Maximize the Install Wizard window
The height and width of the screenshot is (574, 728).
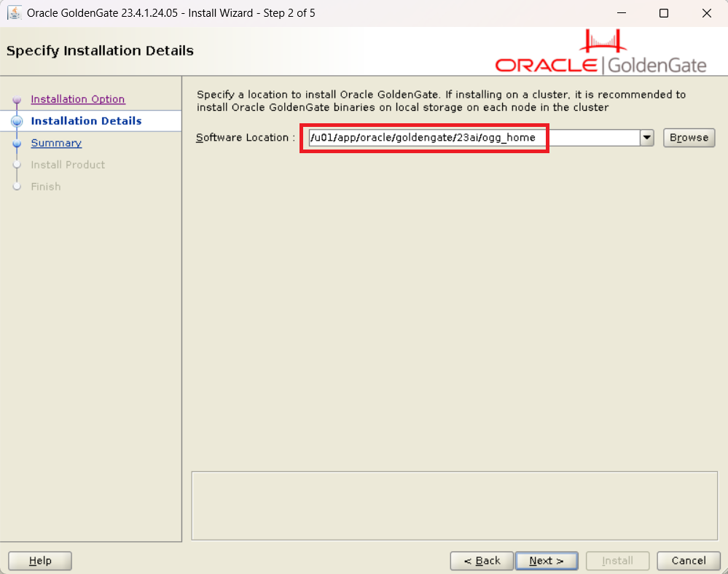point(664,13)
